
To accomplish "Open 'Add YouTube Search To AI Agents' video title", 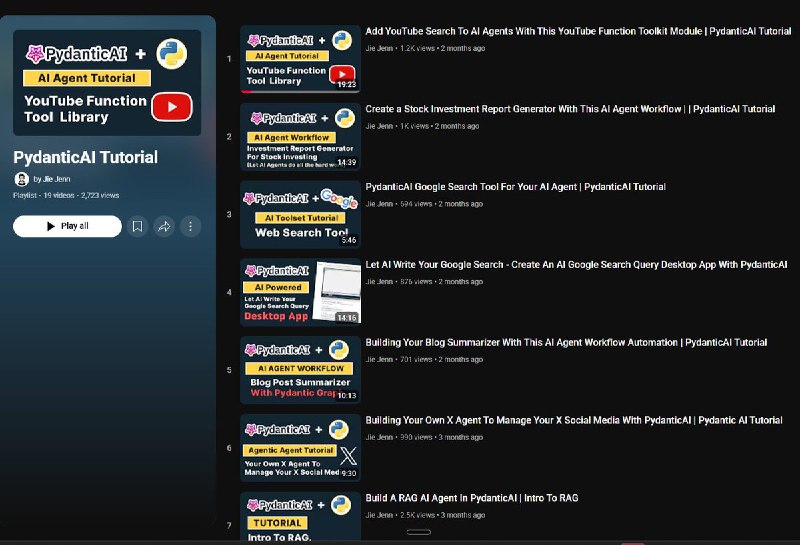I will [x=578, y=31].
